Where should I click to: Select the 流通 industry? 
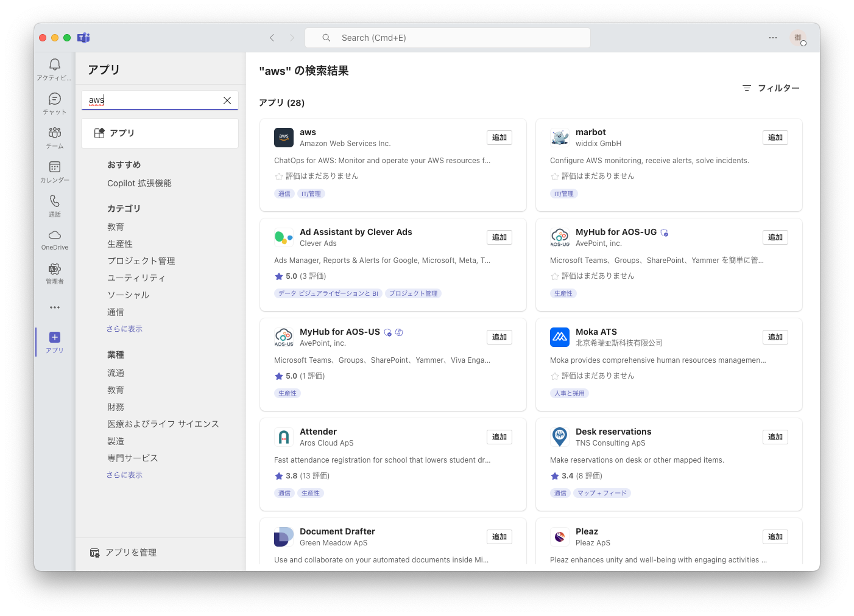pyautogui.click(x=116, y=373)
